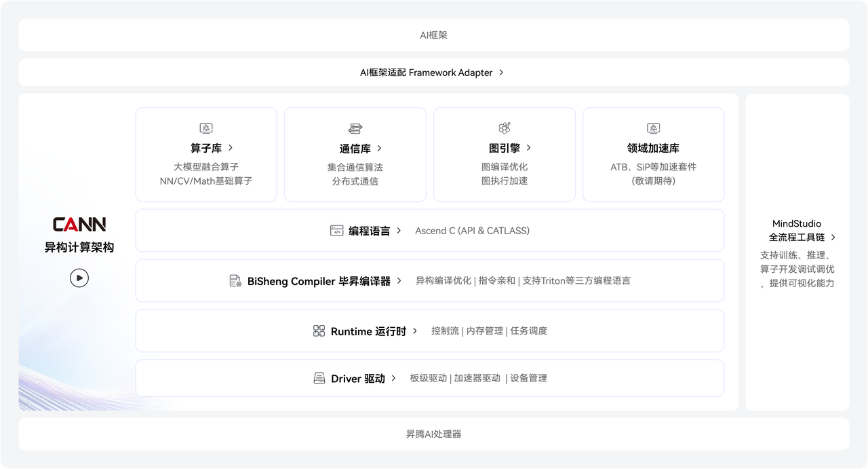This screenshot has height=469, width=868.
Task: Open the 编程语言 heading link
Action: tap(370, 231)
